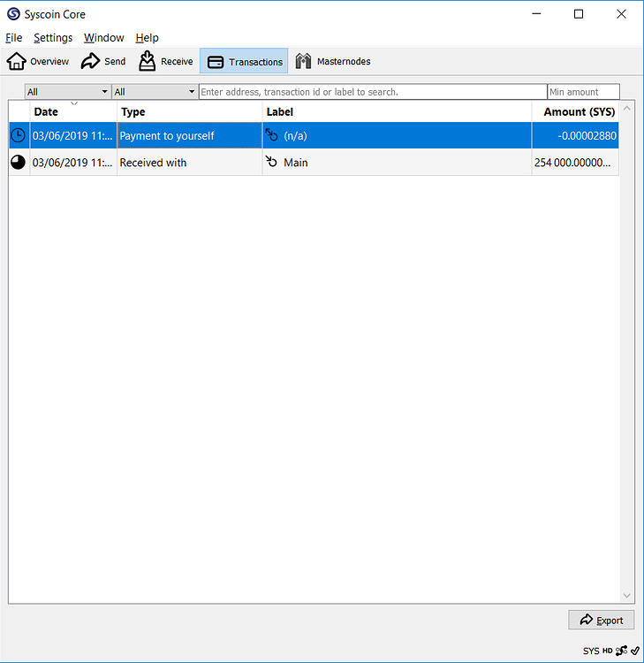Click the received arrow icon beside Main
This screenshot has width=644, height=663.
[x=271, y=162]
